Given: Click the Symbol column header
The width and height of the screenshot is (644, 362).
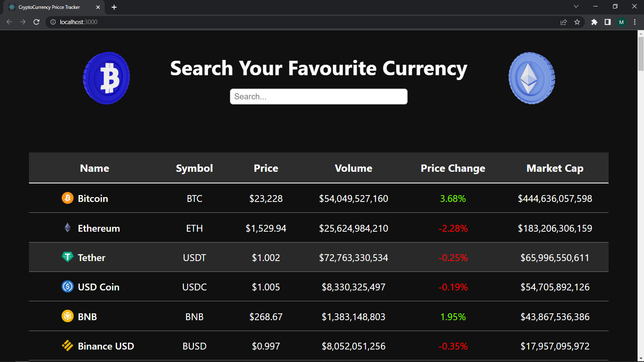Looking at the screenshot, I should click(x=194, y=168).
